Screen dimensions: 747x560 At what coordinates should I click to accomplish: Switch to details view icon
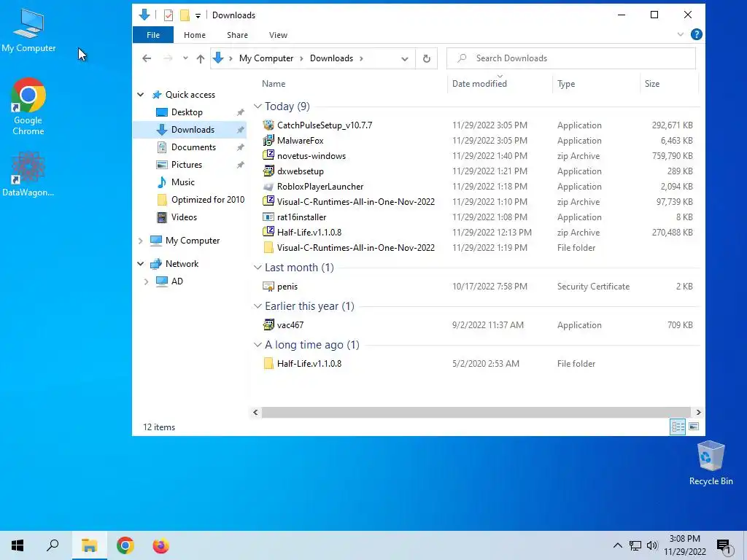678,427
